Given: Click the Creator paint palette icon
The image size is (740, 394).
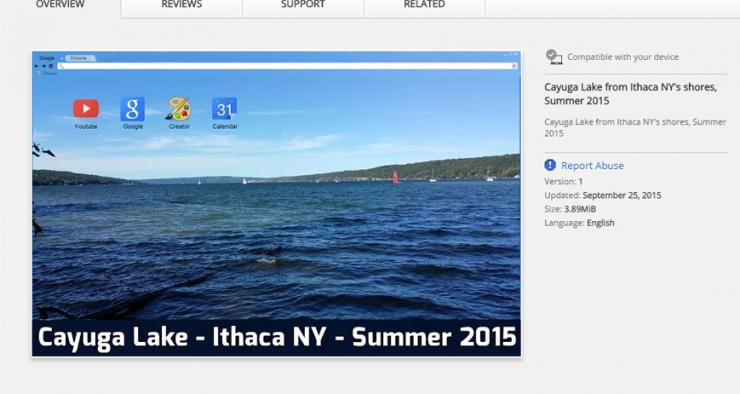Looking at the screenshot, I should tap(179, 109).
